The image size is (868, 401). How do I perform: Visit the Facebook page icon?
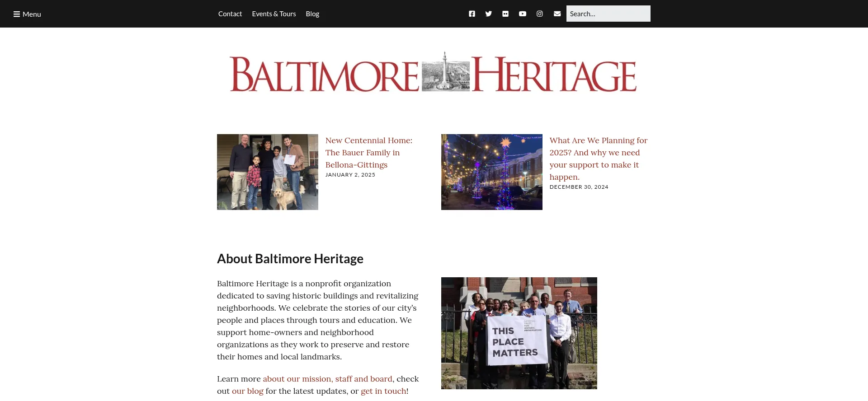click(x=472, y=14)
